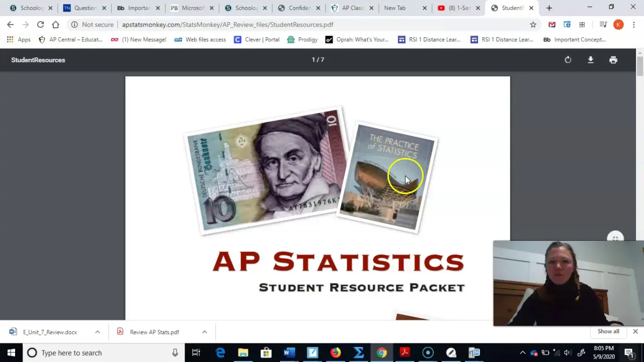Open the Clever | Portal bookmark
The height and width of the screenshot is (362, 644).
257,40
